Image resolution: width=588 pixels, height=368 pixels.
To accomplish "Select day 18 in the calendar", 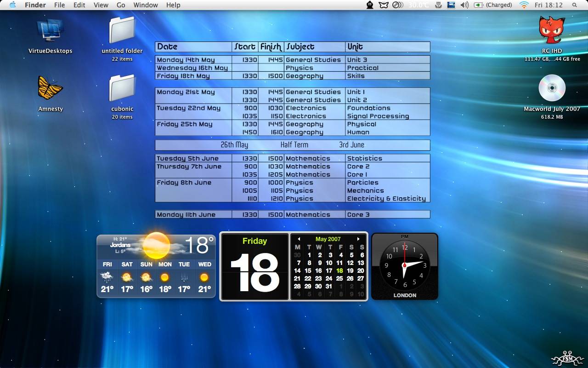I will point(339,270).
